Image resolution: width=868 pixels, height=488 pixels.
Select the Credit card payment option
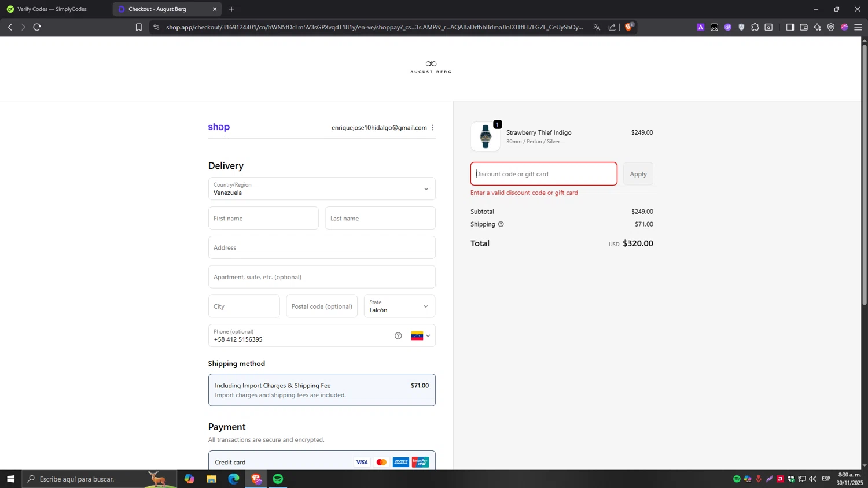pyautogui.click(x=322, y=461)
